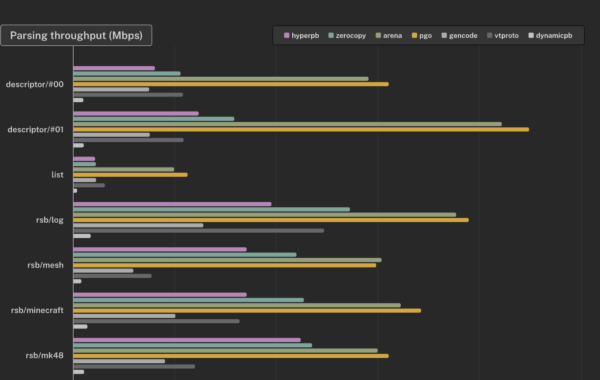Click the pgo bar for descriptor/#01
This screenshot has width=600, height=380.
tap(301, 129)
